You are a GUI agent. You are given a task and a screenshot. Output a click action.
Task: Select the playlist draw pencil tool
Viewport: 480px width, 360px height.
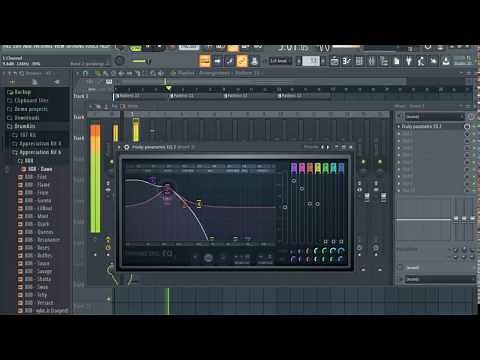point(98,73)
